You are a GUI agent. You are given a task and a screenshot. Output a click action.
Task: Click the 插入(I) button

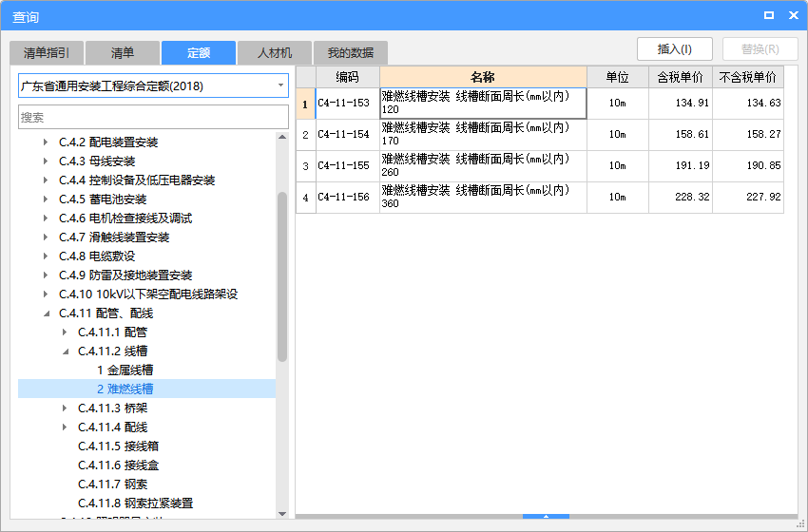point(675,49)
